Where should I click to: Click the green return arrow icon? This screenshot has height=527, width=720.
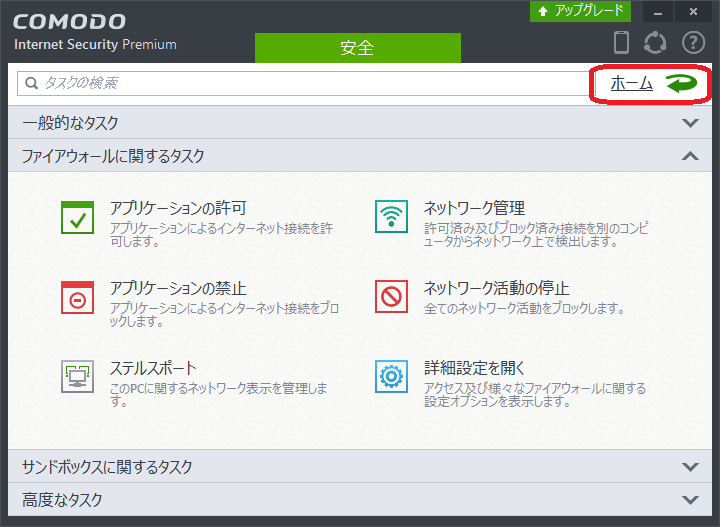(682, 84)
